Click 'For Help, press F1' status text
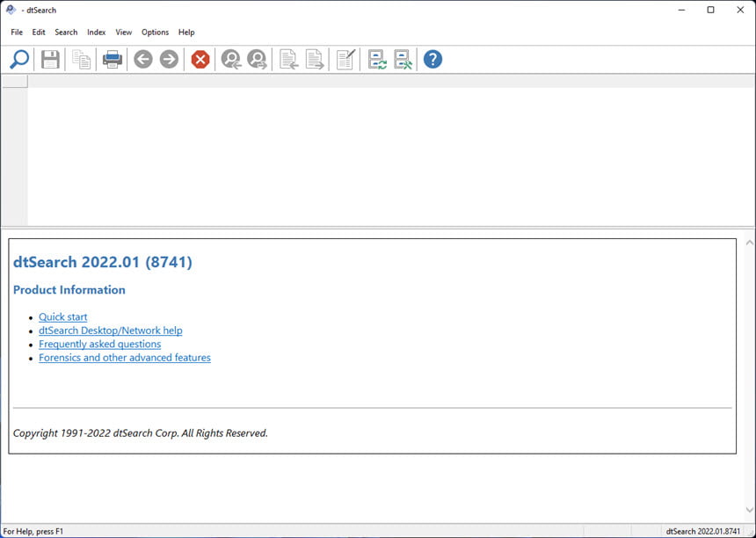 [33, 531]
